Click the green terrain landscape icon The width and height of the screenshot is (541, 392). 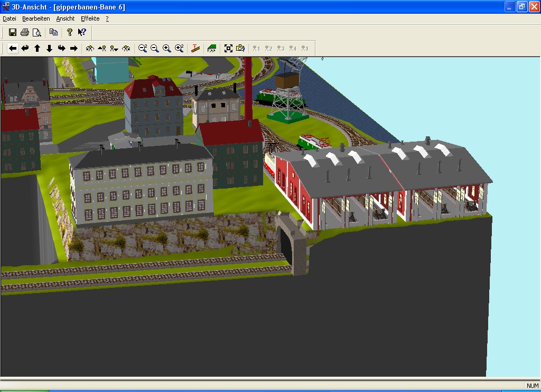click(211, 48)
